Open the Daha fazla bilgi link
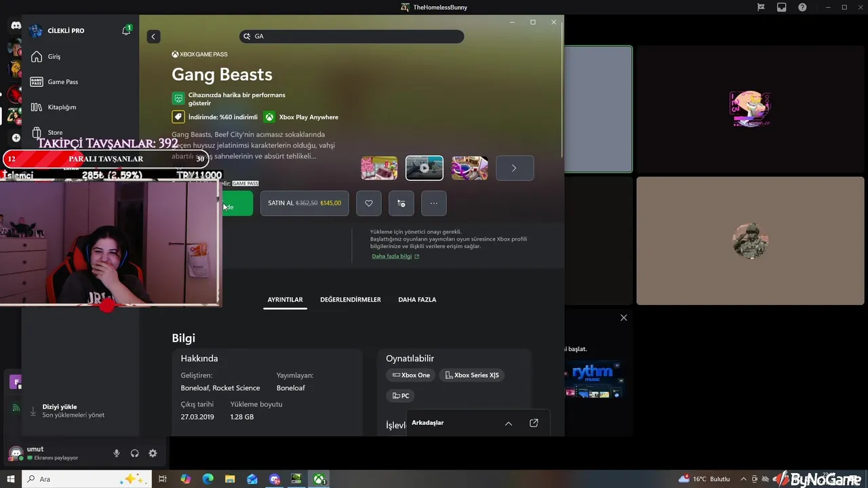Image resolution: width=868 pixels, height=488 pixels. pyautogui.click(x=395, y=256)
